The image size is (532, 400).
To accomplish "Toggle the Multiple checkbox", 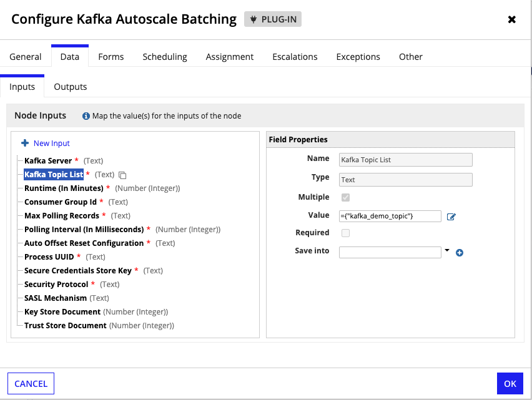I will [x=345, y=197].
